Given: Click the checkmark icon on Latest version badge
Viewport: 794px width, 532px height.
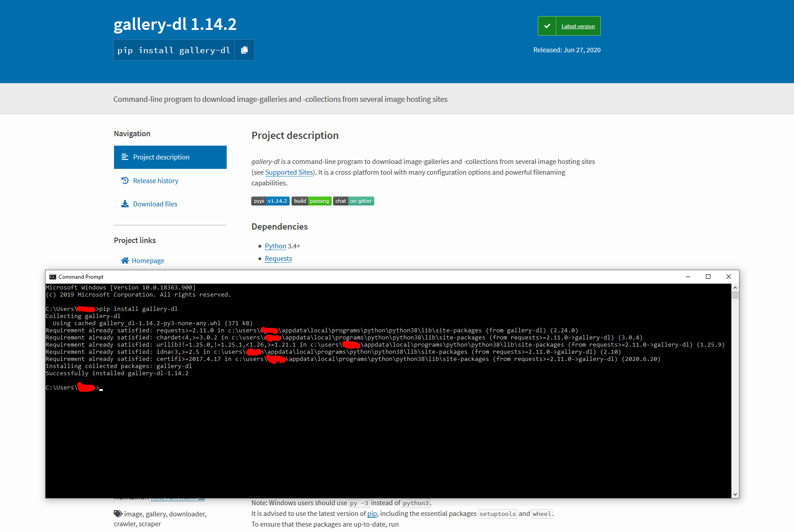Looking at the screenshot, I should (x=546, y=25).
